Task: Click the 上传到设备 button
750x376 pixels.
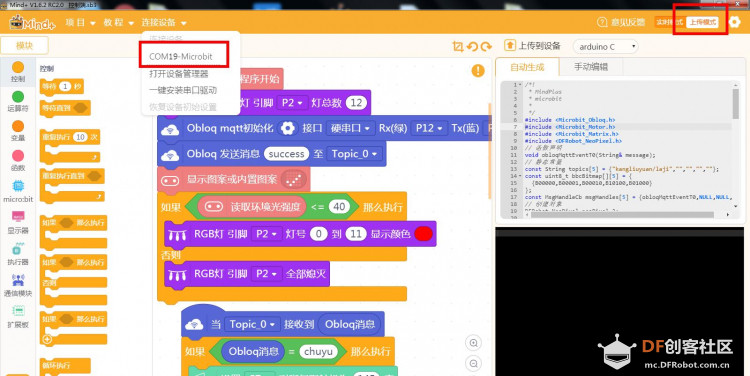Action: click(x=532, y=45)
